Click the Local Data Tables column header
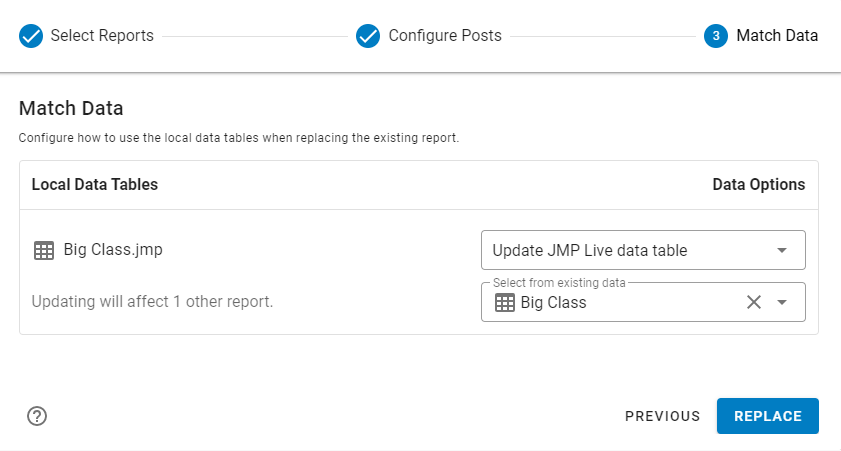This screenshot has width=841, height=451. 94,185
